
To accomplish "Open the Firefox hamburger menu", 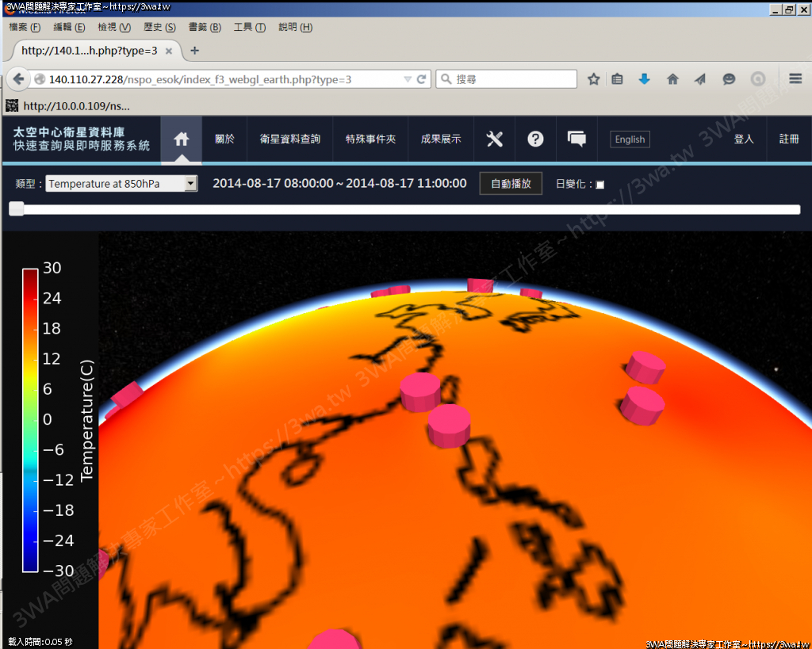I will coord(795,79).
